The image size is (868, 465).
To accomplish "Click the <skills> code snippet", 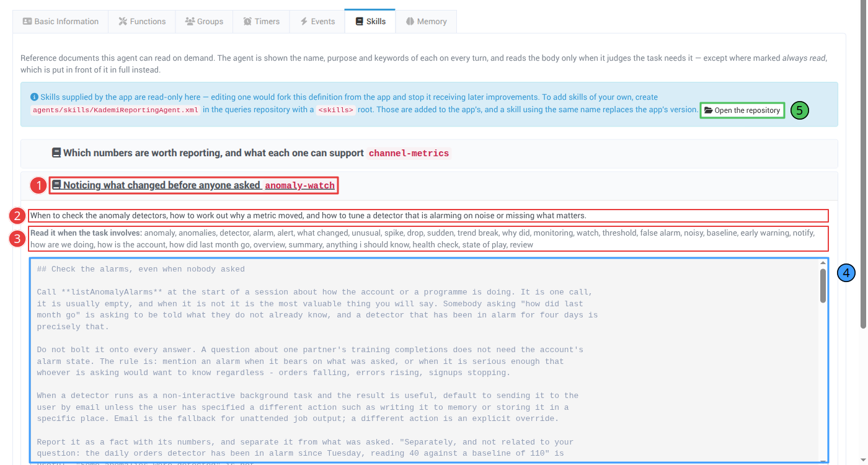I will pyautogui.click(x=335, y=110).
